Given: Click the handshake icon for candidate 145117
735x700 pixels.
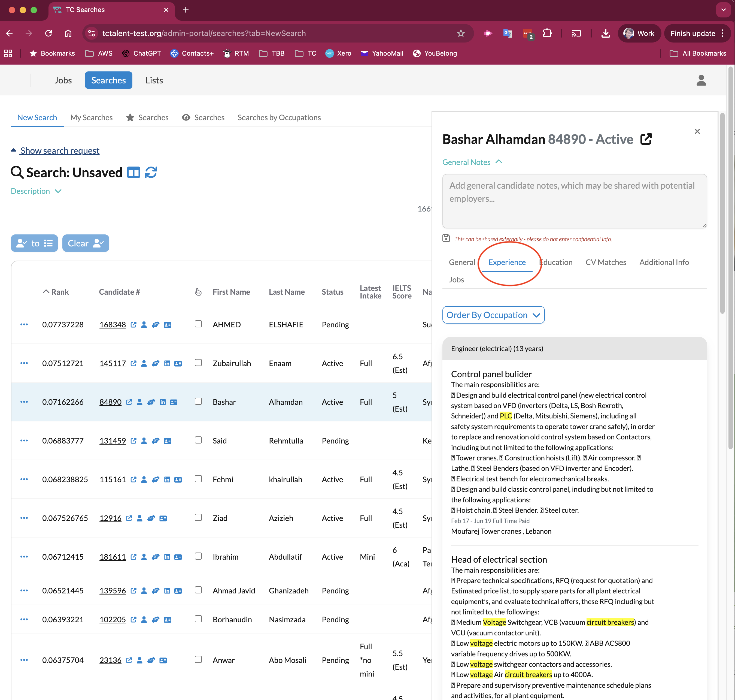Looking at the screenshot, I should [x=156, y=363].
